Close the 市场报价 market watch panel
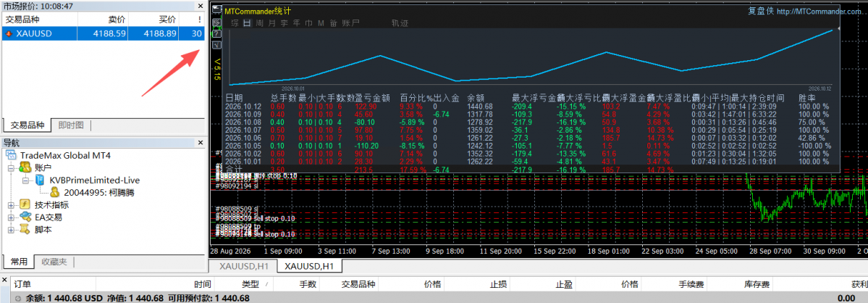This screenshot has height=303, width=868. point(201,6)
